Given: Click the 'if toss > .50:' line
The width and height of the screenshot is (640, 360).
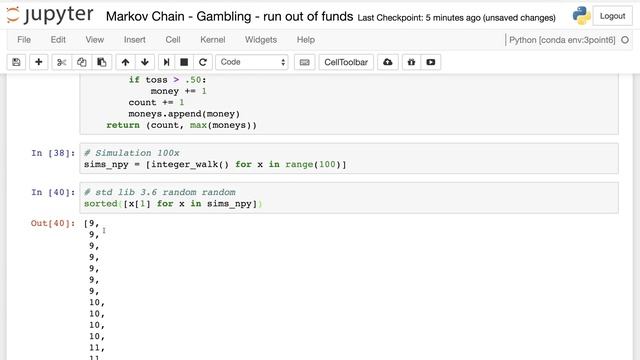Looking at the screenshot, I should (x=168, y=80).
